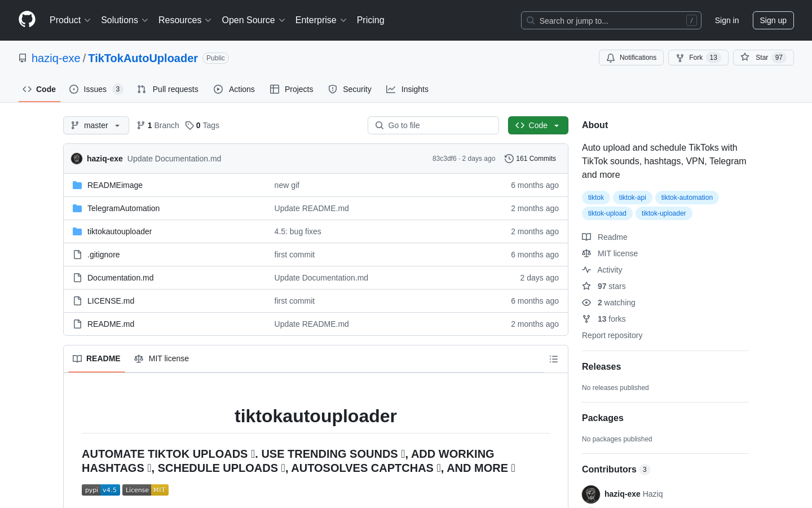Open the Pricing page link
The height and width of the screenshot is (508, 812).
[370, 20]
